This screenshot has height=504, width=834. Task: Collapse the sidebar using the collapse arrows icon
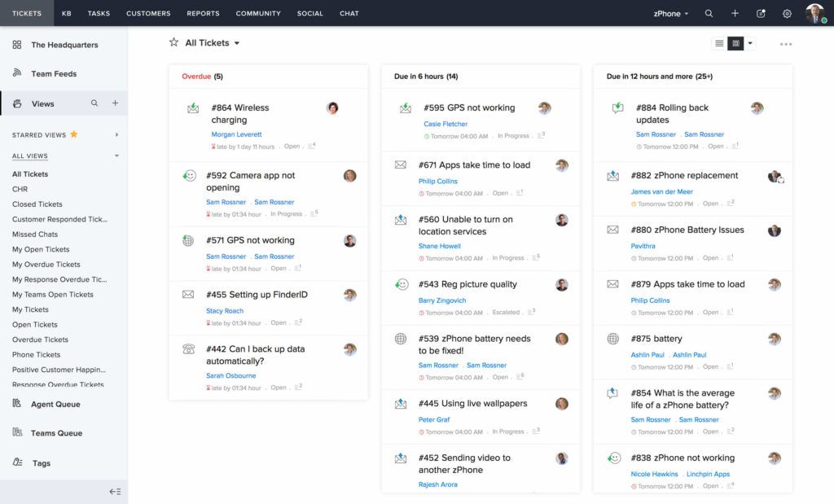tap(116, 492)
